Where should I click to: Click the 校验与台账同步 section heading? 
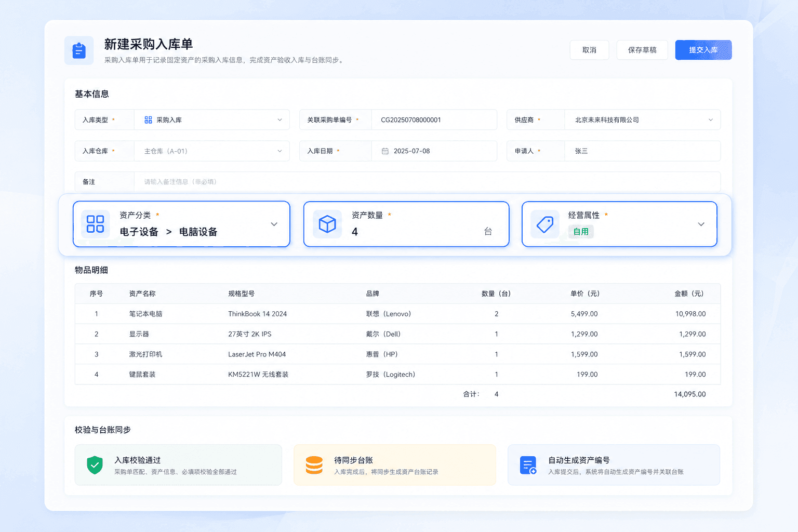[103, 430]
